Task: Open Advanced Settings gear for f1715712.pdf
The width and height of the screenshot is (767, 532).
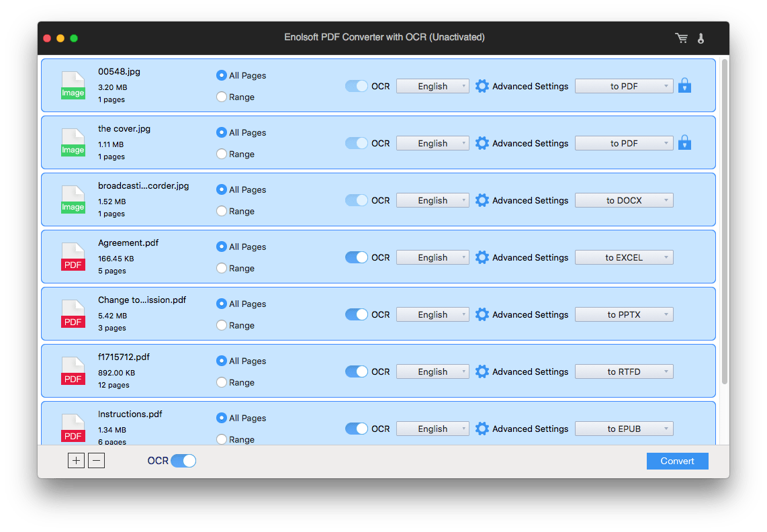Action: [482, 371]
